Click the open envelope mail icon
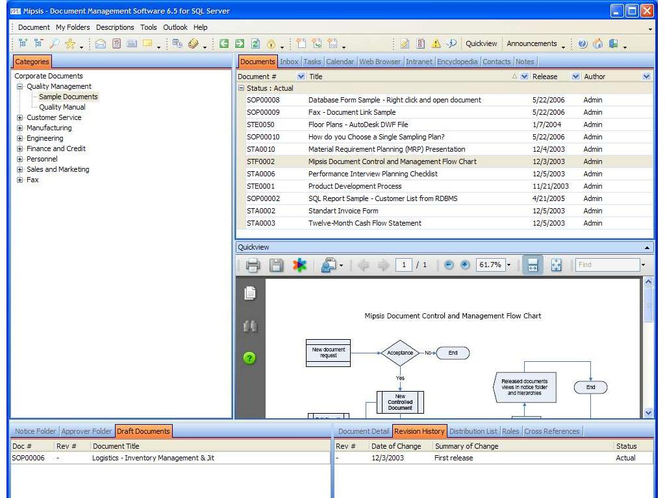 (x=101, y=44)
